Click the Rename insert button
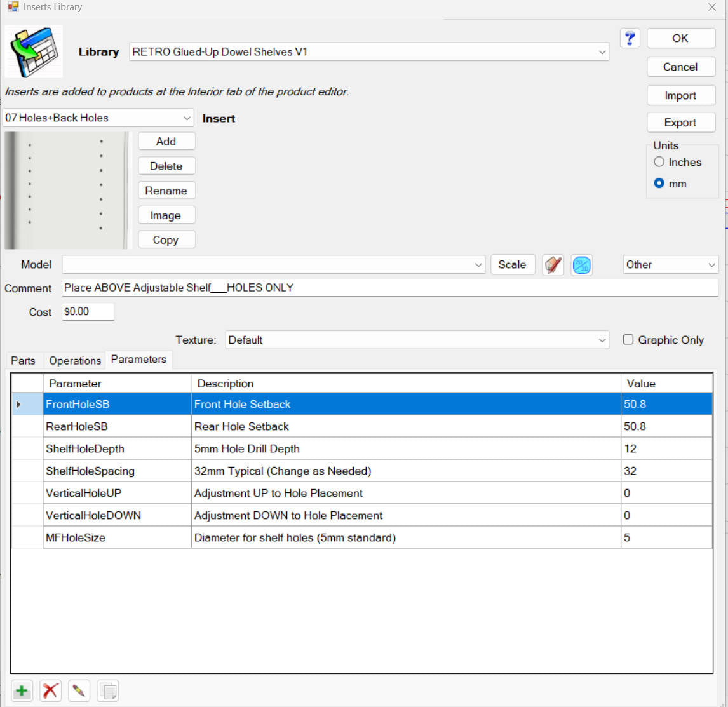Screen dimensions: 728x707 tap(166, 191)
